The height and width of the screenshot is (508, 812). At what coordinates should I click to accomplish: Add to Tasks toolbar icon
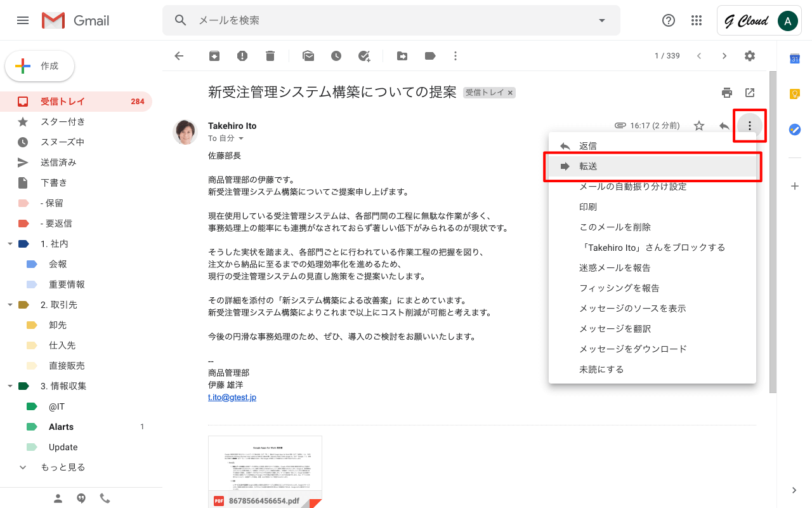click(364, 56)
